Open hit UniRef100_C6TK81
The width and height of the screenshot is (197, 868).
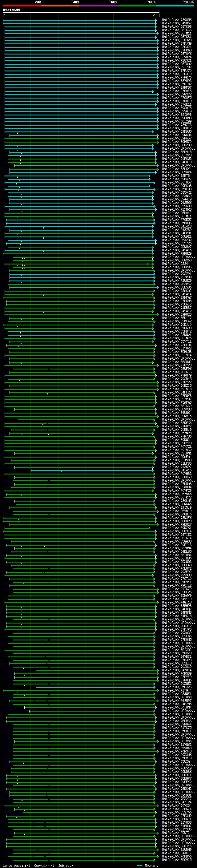tap(177, 37)
